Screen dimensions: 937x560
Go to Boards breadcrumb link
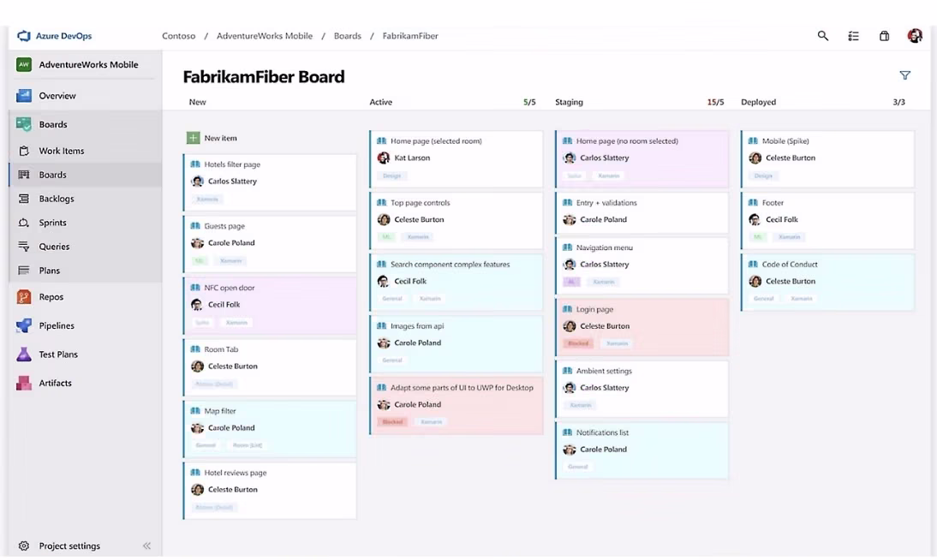point(347,36)
